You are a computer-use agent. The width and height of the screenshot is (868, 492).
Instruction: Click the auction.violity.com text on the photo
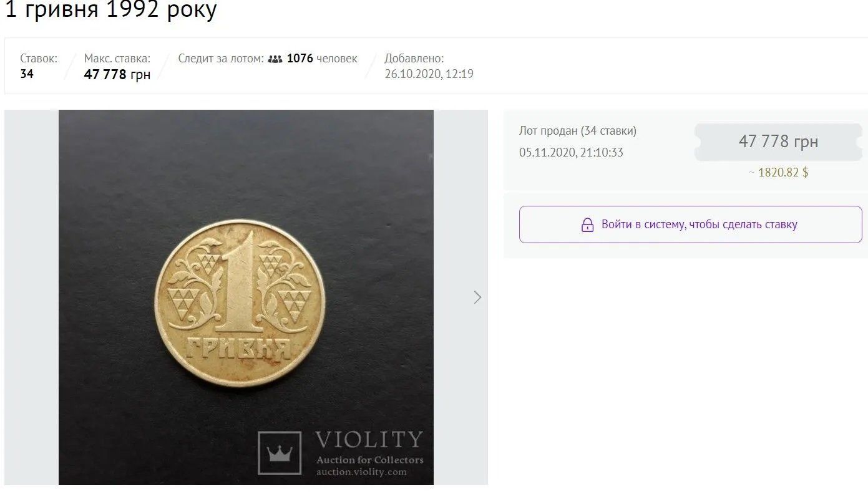pyautogui.click(x=361, y=472)
